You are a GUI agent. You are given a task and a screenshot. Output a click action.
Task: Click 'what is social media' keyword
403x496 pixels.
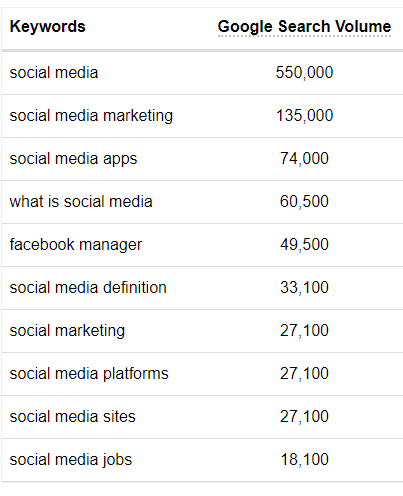pos(81,202)
